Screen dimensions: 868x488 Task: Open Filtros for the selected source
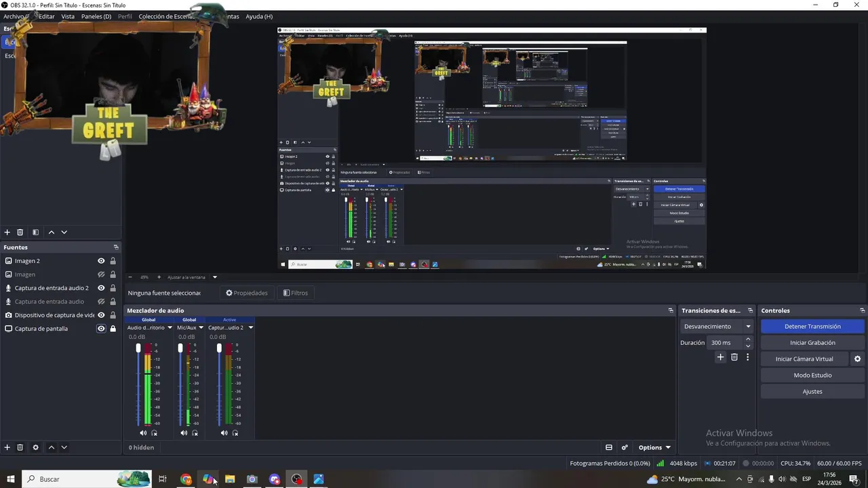(296, 293)
